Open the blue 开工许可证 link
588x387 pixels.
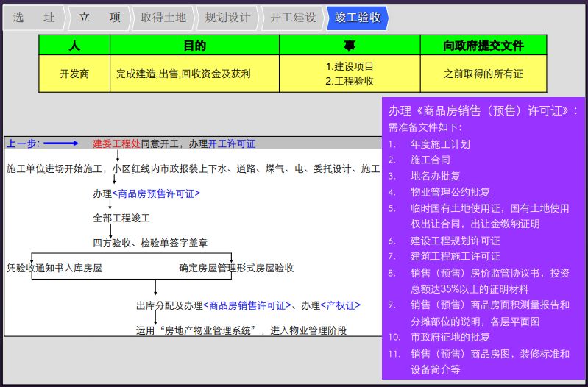point(232,143)
